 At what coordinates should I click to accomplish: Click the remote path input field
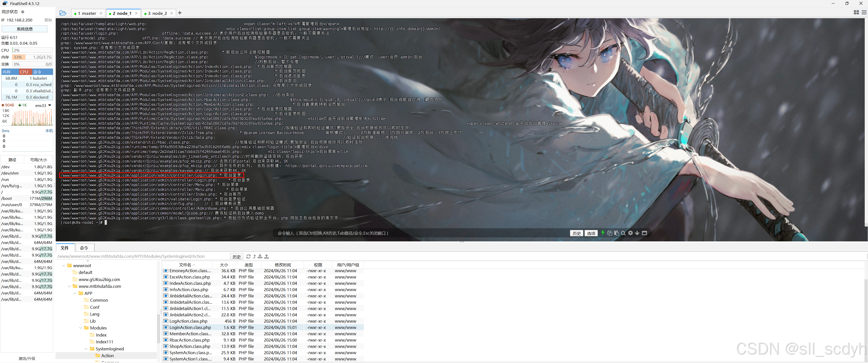[143, 257]
